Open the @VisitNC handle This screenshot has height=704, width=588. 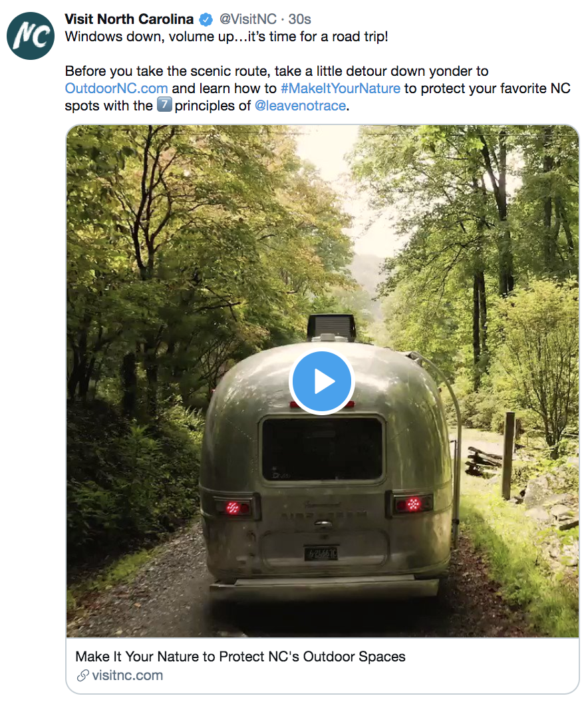[247, 19]
